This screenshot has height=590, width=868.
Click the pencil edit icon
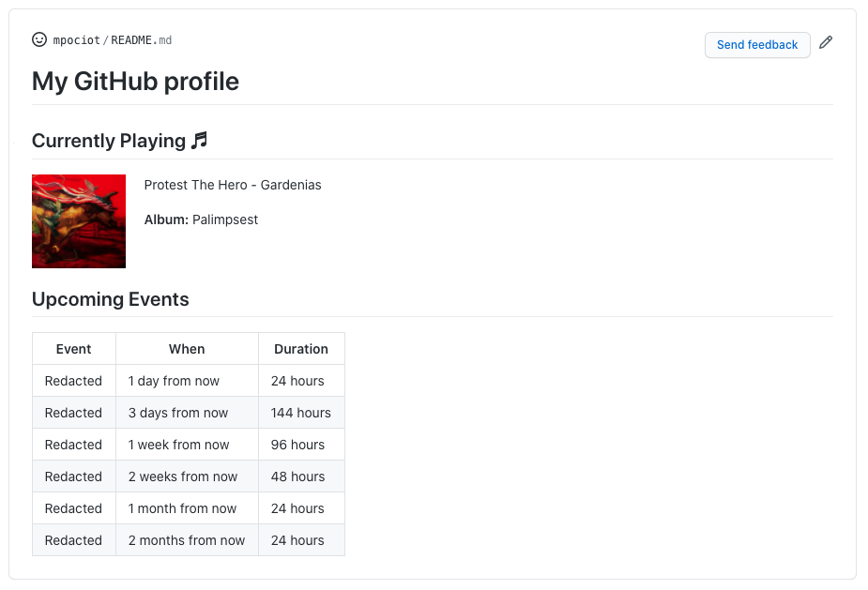(x=826, y=43)
